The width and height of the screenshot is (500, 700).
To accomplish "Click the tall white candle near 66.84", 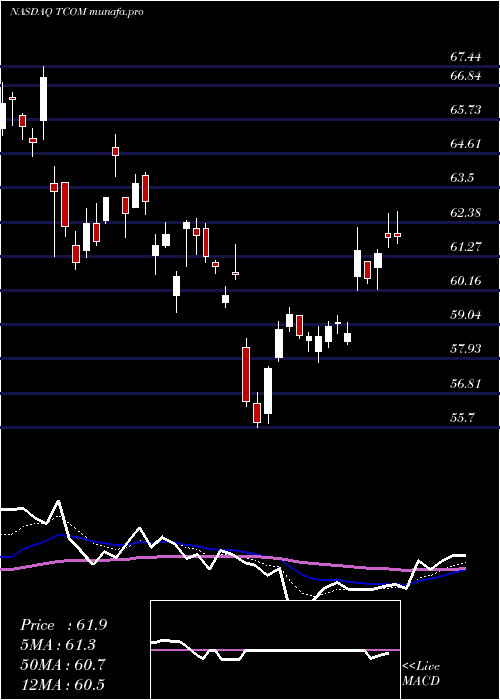I will pyautogui.click(x=43, y=99).
